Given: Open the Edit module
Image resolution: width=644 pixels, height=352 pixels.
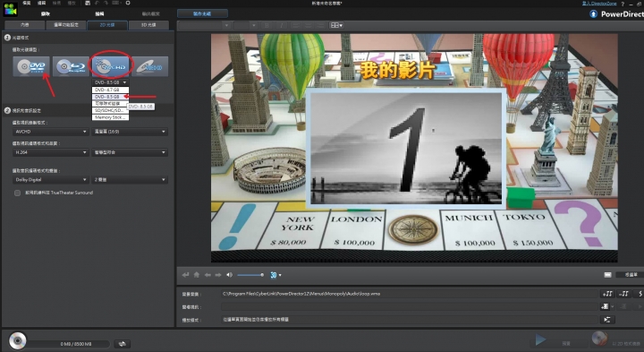Looking at the screenshot, I should [99, 13].
